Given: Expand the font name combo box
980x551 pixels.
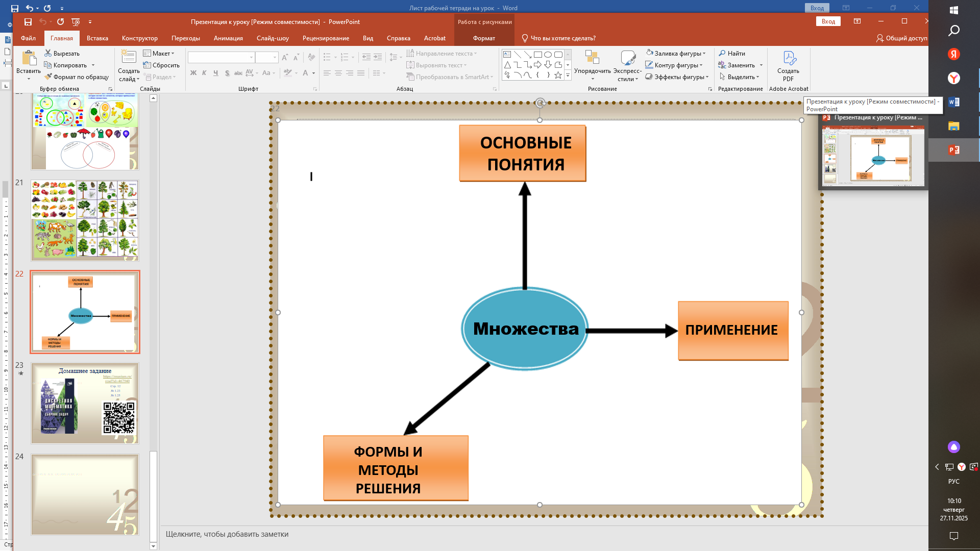Looking at the screenshot, I should click(x=251, y=58).
